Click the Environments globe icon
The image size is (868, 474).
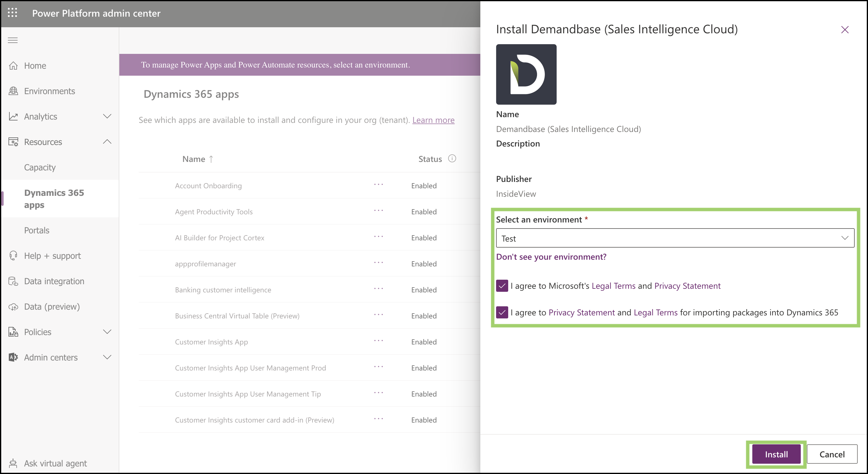click(13, 91)
